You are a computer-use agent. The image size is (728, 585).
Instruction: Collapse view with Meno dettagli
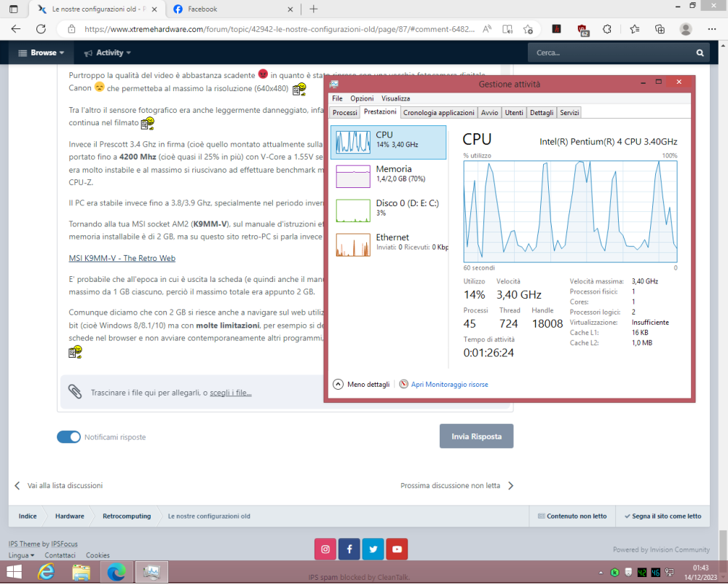coord(361,385)
